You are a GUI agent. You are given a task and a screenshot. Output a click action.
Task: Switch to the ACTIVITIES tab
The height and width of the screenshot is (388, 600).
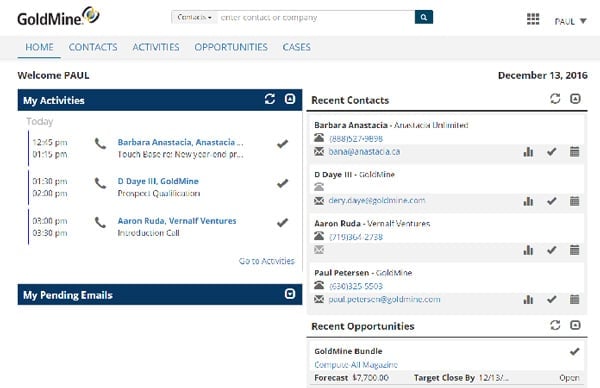[156, 47]
